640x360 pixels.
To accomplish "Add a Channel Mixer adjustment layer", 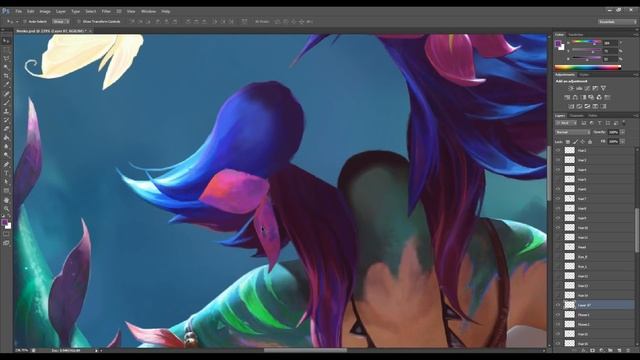I will 599,98.
